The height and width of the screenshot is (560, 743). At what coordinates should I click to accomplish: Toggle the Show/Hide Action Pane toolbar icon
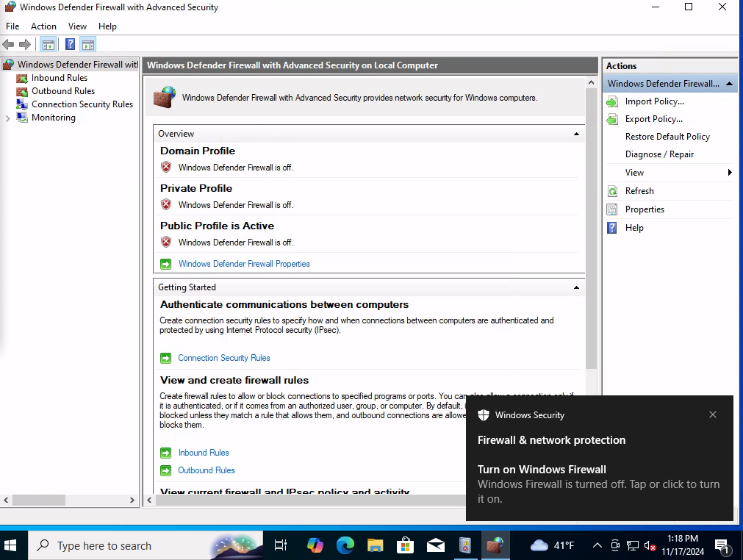click(x=88, y=45)
